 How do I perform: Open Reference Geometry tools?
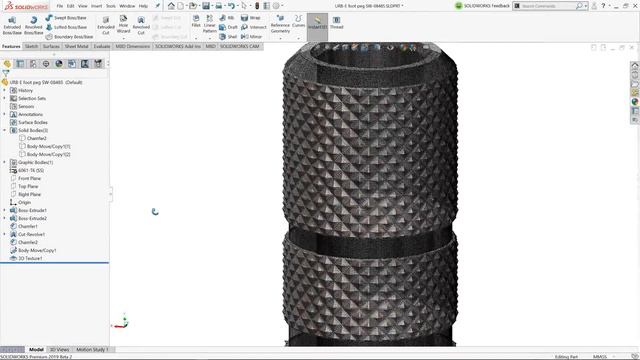click(x=280, y=24)
